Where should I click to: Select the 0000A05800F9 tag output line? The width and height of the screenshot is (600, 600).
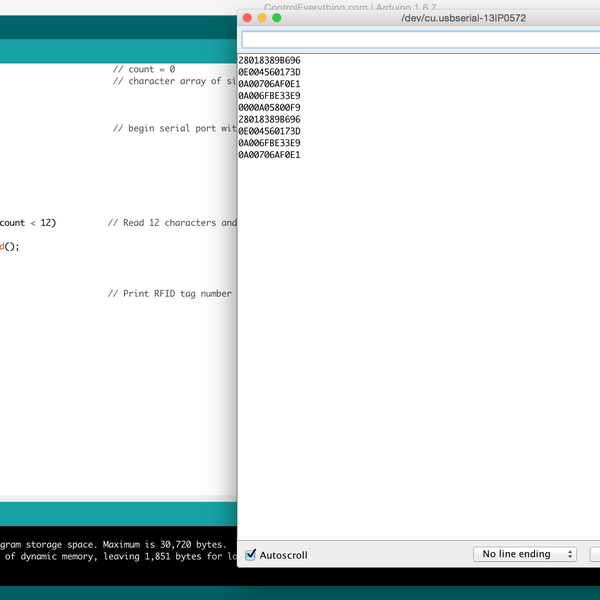tap(269, 107)
